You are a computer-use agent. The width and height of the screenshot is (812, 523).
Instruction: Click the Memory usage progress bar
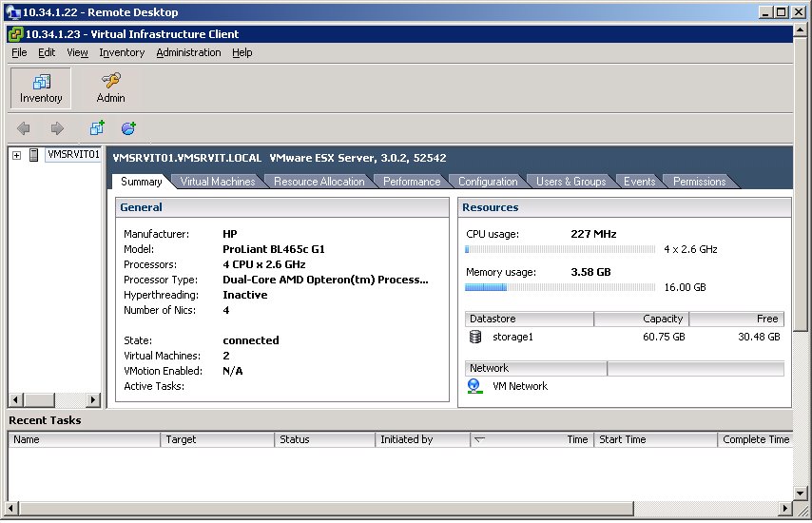click(560, 287)
